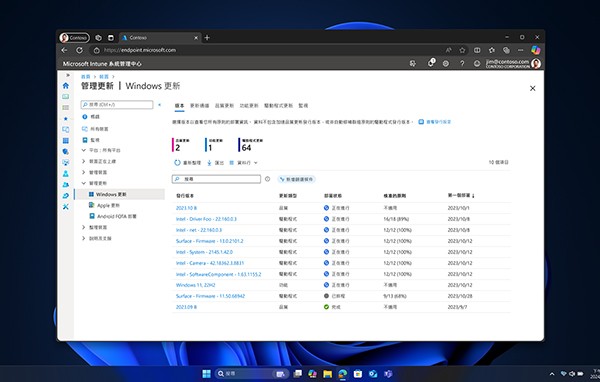Select Windows 更新 in the sidebar tree

click(119, 194)
